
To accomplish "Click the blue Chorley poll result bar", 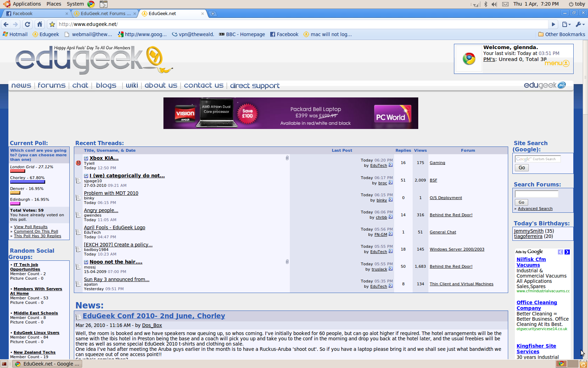I will point(27,182).
